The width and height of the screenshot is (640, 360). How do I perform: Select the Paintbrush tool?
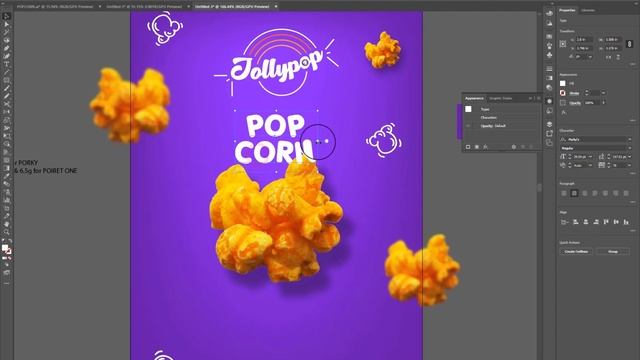(7, 88)
